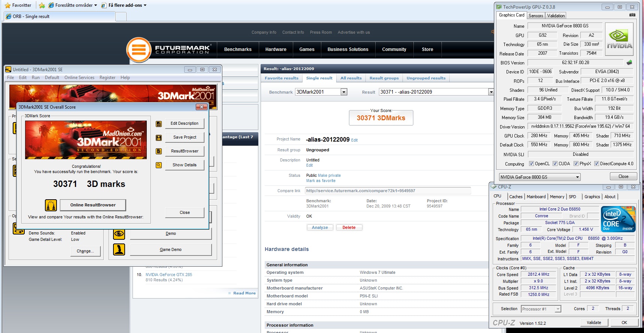This screenshot has width=644, height=333.
Task: Click the 3DMark2001 SE window title icon
Action: pyautogui.click(x=8, y=69)
